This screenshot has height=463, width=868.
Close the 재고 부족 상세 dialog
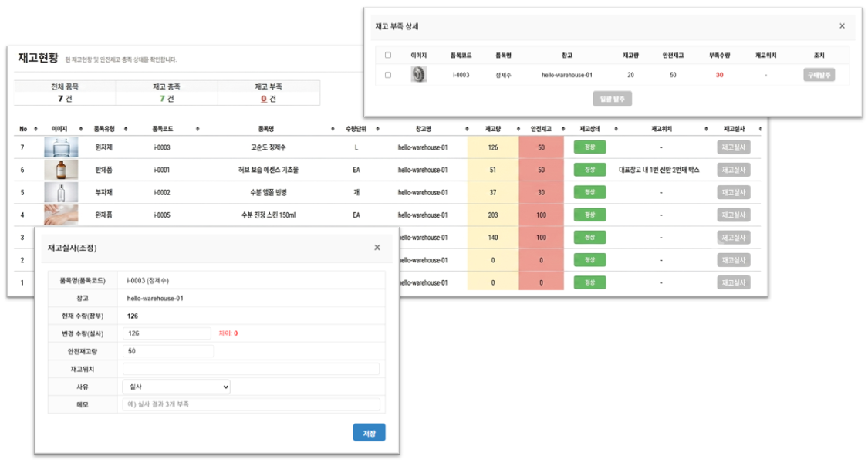842,26
